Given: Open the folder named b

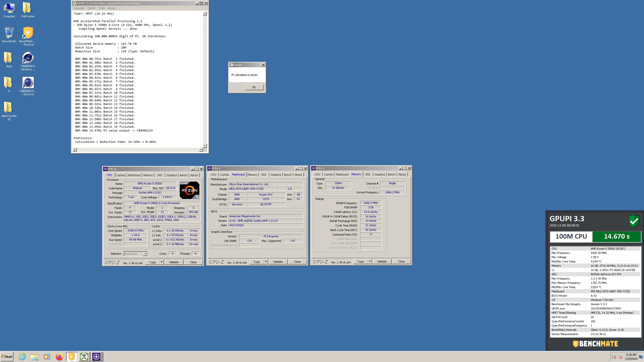Looking at the screenshot, I should (x=9, y=85).
